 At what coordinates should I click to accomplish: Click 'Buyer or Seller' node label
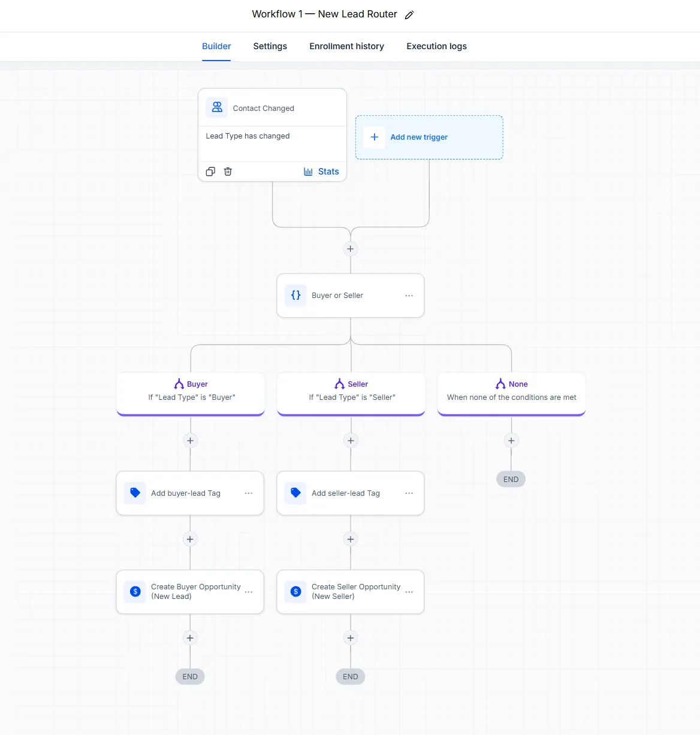coord(337,296)
